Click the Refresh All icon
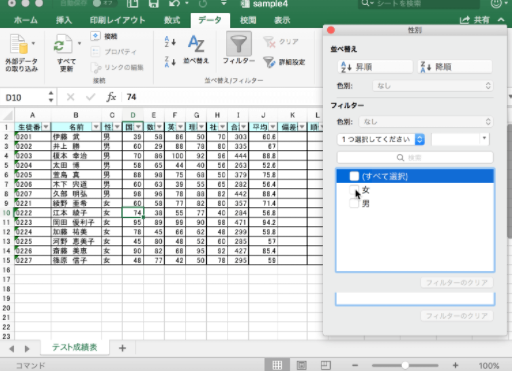The image size is (512, 371). point(63,44)
